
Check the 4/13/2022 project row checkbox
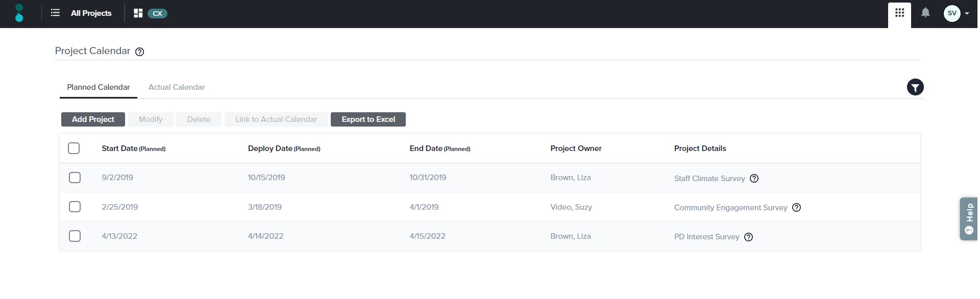[x=75, y=236]
